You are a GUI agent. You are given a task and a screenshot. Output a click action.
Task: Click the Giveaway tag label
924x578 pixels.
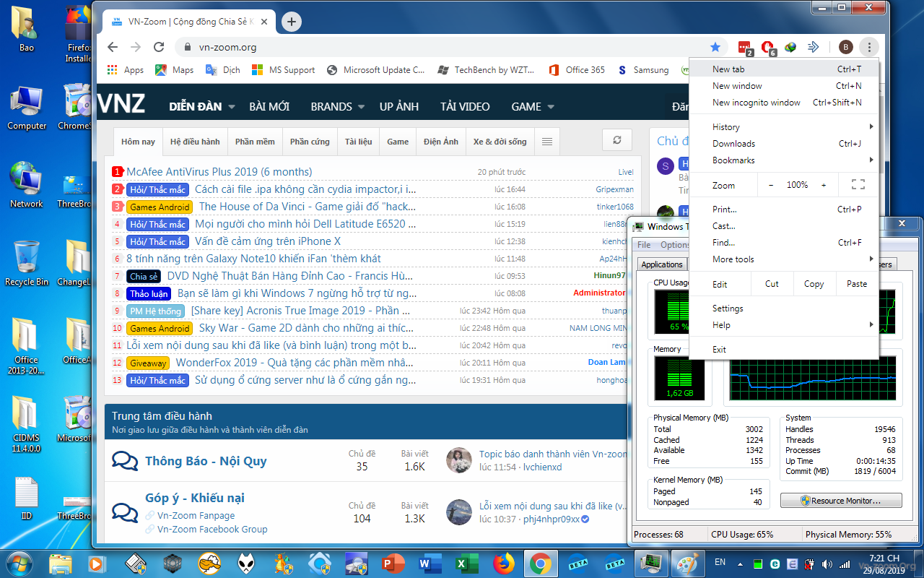[148, 363]
